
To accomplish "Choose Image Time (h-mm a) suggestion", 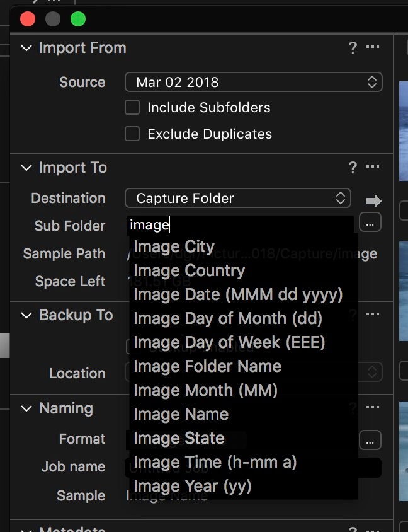I will coord(243,462).
